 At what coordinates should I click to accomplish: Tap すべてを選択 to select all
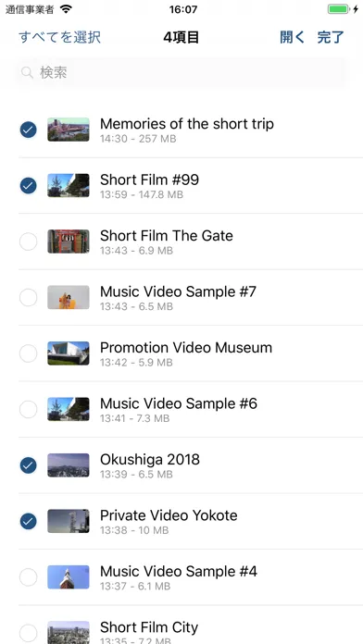tap(59, 37)
